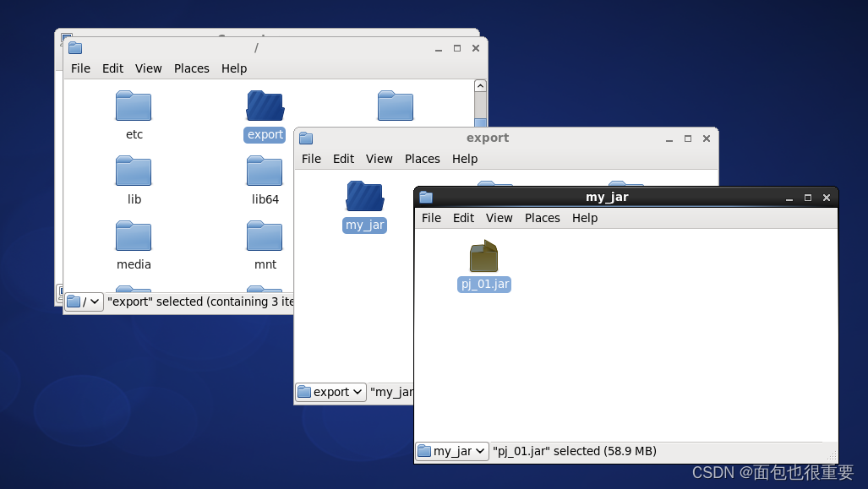The image size is (868, 489).
Task: Open Places menu in root '/' window
Action: [192, 68]
